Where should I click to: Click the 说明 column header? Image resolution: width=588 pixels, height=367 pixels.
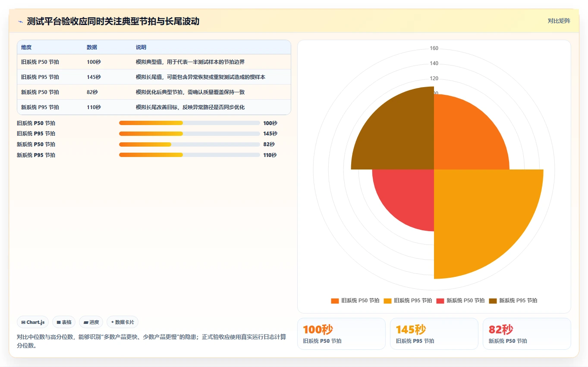141,47
